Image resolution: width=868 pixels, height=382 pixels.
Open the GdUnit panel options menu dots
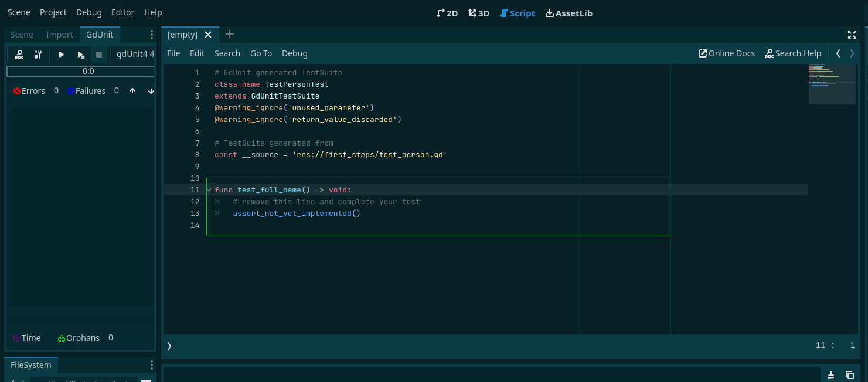pyautogui.click(x=152, y=35)
